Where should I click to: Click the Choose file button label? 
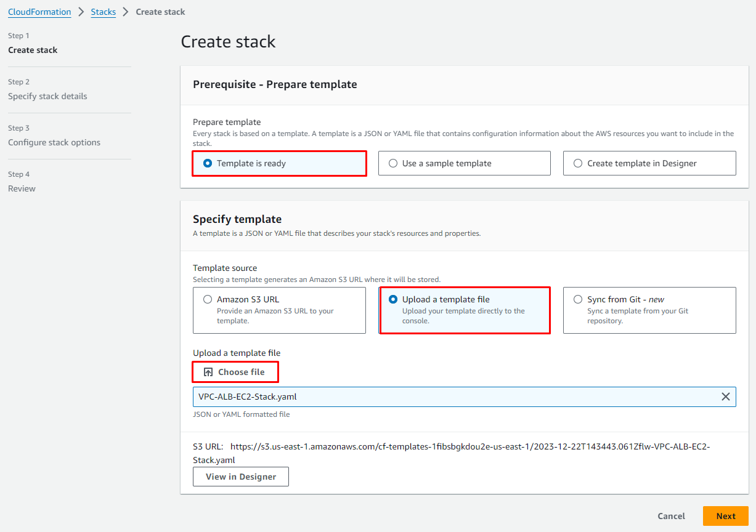coord(242,372)
